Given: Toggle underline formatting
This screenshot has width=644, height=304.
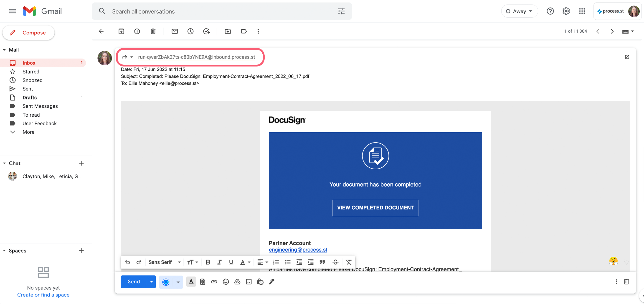Looking at the screenshot, I should 231,262.
